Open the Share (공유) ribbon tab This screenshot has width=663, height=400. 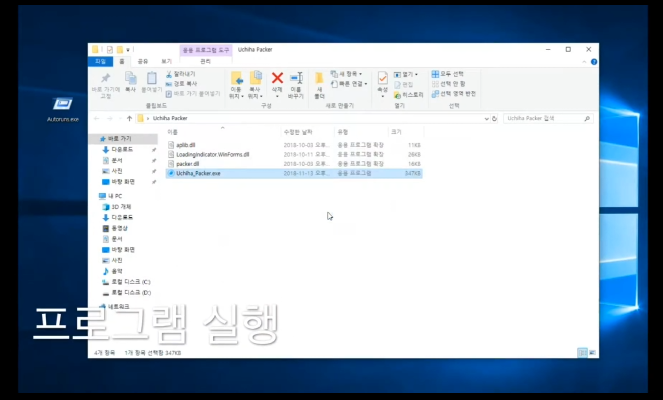(x=142, y=60)
